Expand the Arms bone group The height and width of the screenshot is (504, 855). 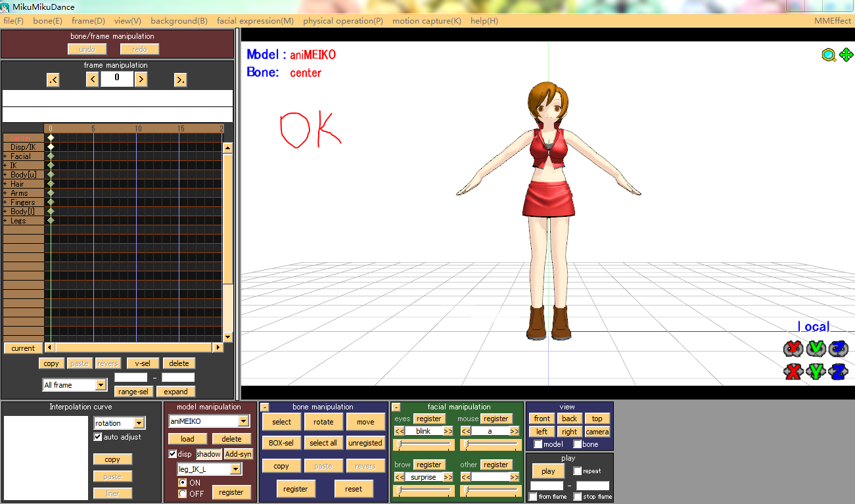[x=5, y=193]
